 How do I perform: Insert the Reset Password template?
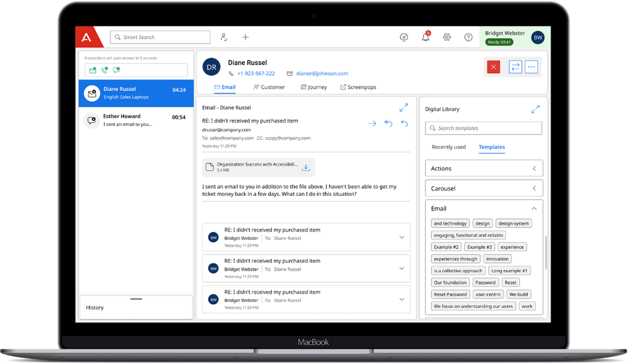click(450, 294)
